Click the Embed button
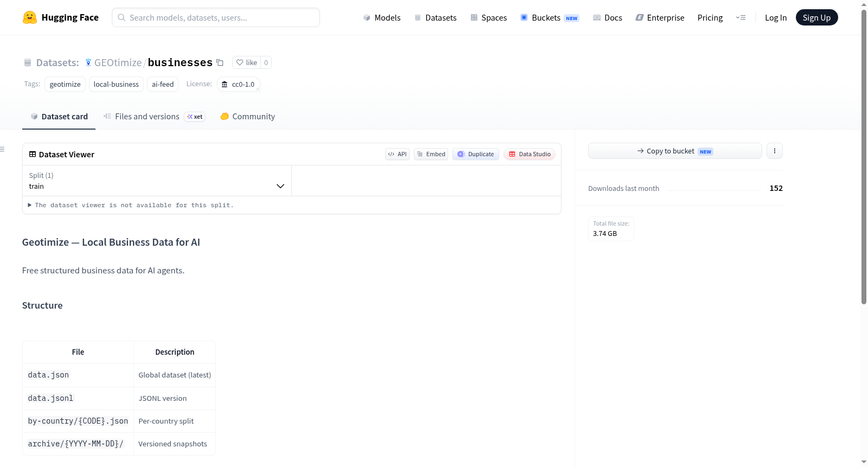Image resolution: width=868 pixels, height=467 pixels. click(431, 154)
